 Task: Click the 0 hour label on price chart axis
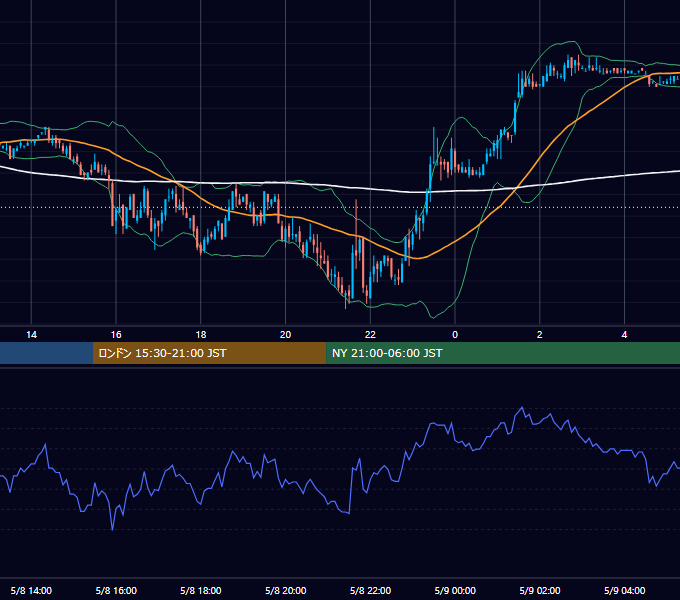coord(455,335)
